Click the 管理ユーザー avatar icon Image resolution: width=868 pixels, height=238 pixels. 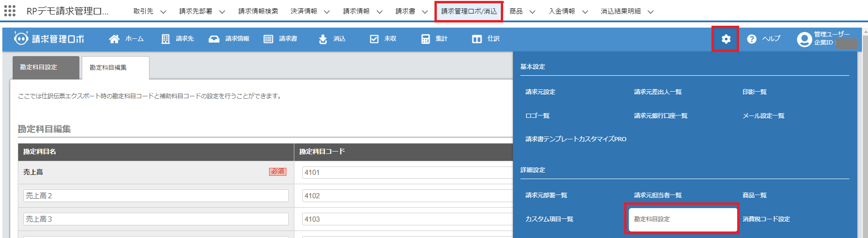[804, 39]
